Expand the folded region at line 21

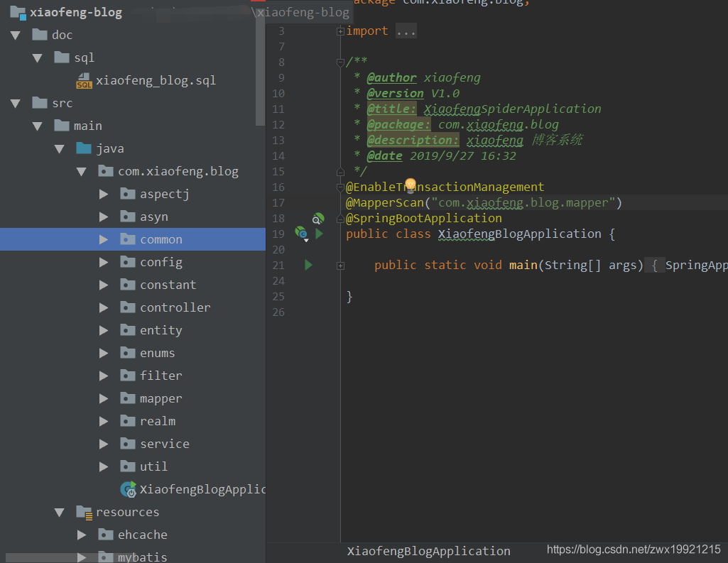[x=339, y=264]
